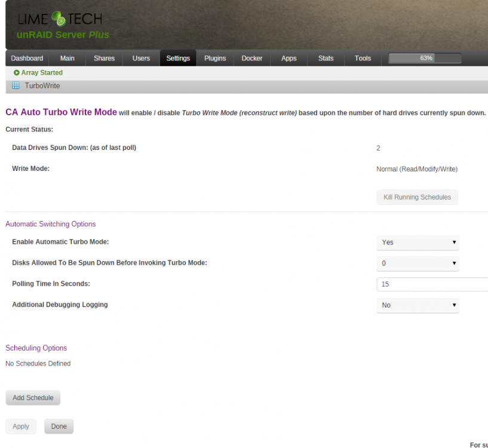
Task: Click the Automatic Switching Options heading
Action: pyautogui.click(x=51, y=224)
